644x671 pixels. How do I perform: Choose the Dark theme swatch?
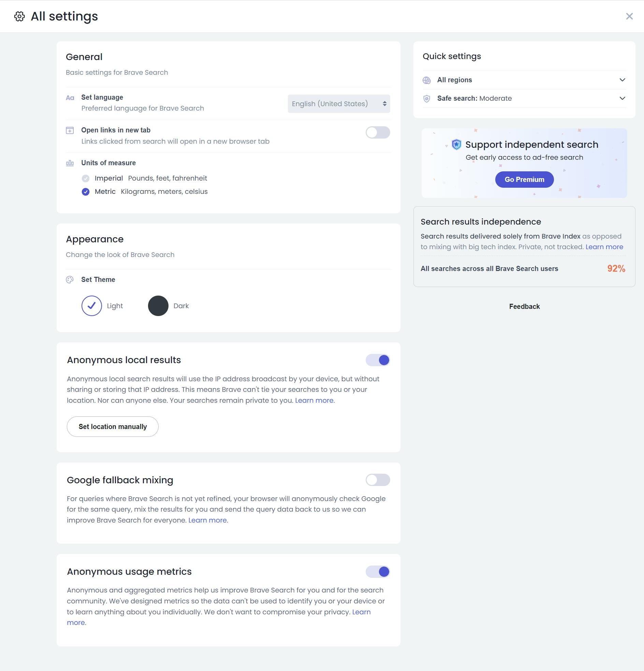click(x=158, y=306)
